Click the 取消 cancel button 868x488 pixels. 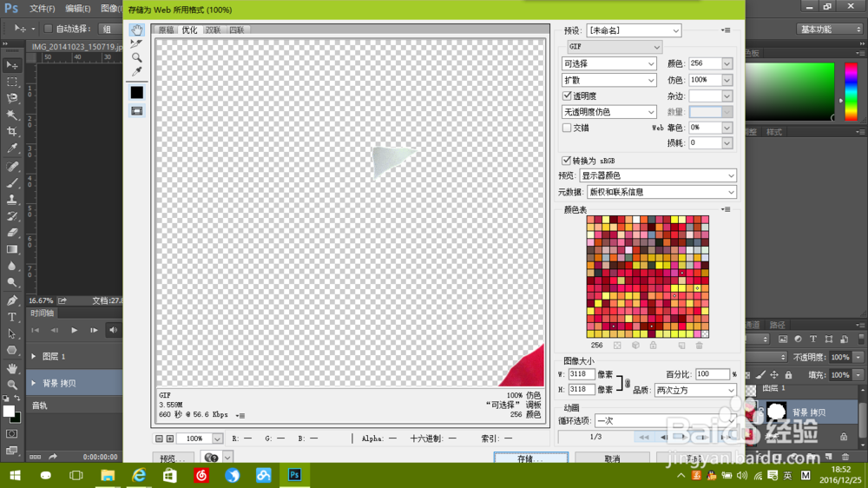pos(612,458)
